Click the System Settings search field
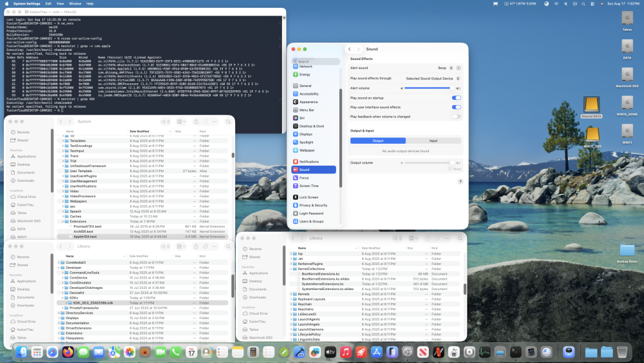644x363 pixels. tap(316, 61)
